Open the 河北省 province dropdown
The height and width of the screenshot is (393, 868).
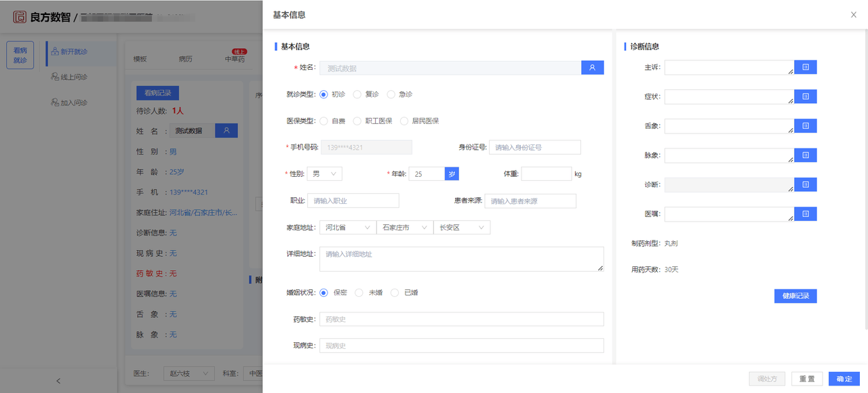[347, 228]
